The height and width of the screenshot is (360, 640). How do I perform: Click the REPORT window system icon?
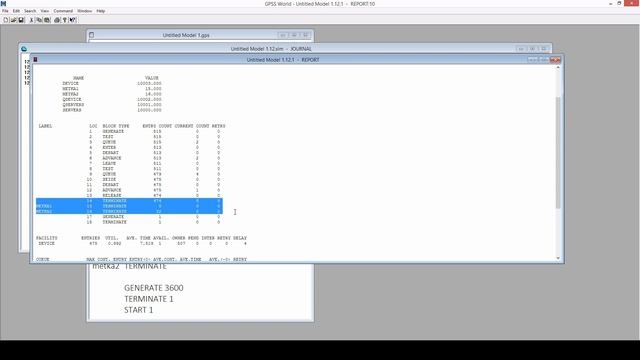pyautogui.click(x=36, y=60)
